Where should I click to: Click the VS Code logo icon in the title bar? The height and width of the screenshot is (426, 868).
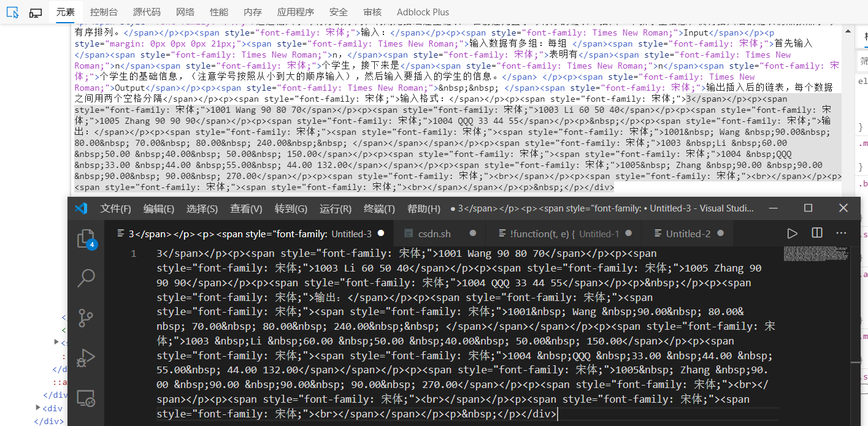pyautogui.click(x=81, y=208)
